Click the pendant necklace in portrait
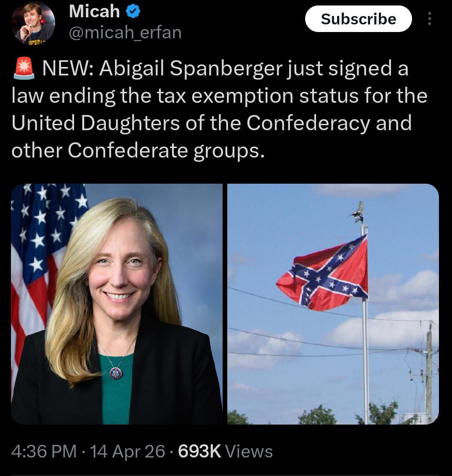The height and width of the screenshot is (476, 452). click(116, 373)
